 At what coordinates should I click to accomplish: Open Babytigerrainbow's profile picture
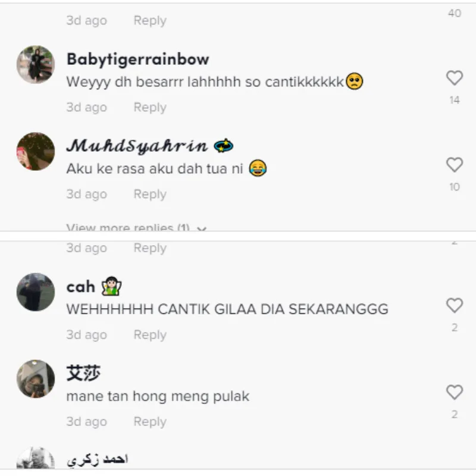[x=36, y=65]
